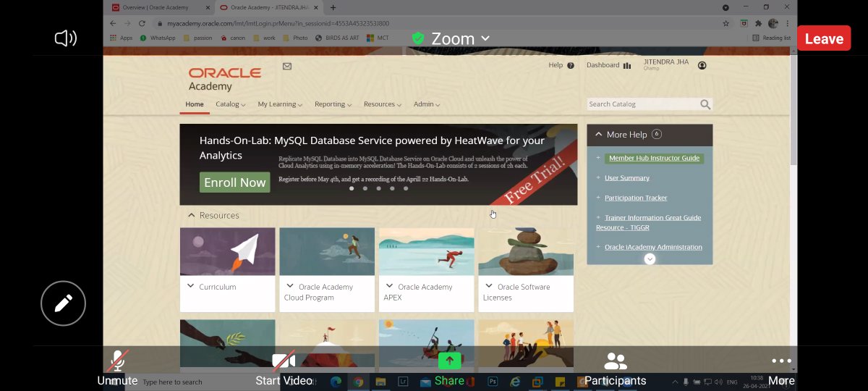Viewport: 868px width, 391px height.
Task: Open the Participation Tracker link
Action: (636, 198)
